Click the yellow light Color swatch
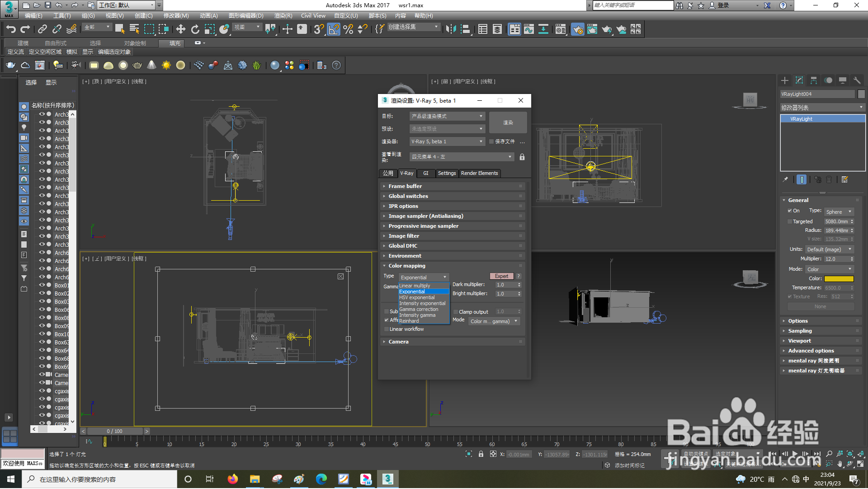 coord(839,279)
